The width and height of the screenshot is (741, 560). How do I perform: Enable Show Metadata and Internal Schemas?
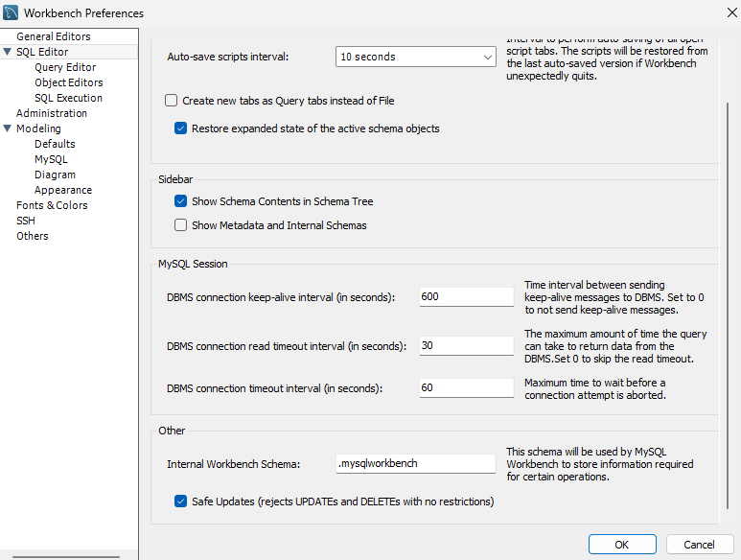point(180,225)
